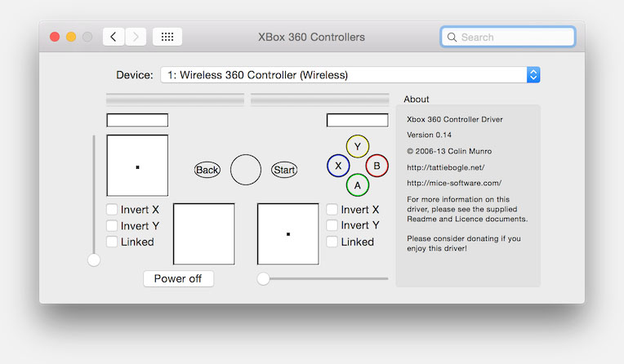624x364 pixels.
Task: Click the center Xbox guide circle
Action: (246, 170)
